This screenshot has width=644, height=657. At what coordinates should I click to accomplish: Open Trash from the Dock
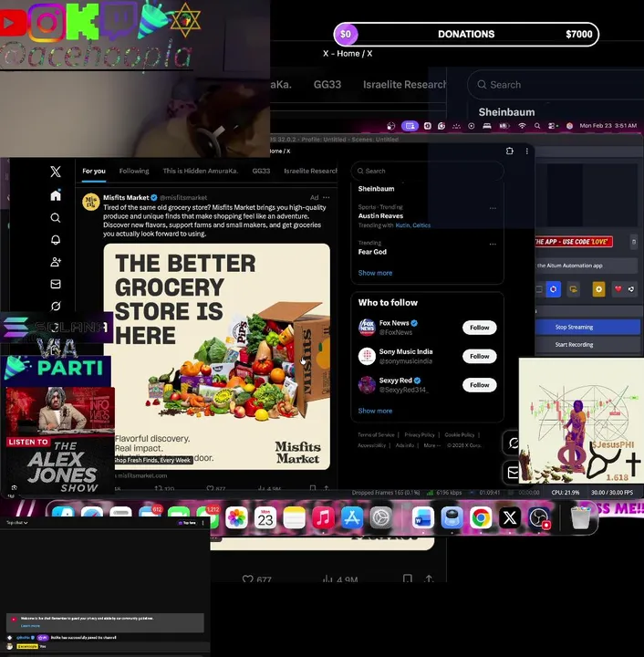[581, 518]
